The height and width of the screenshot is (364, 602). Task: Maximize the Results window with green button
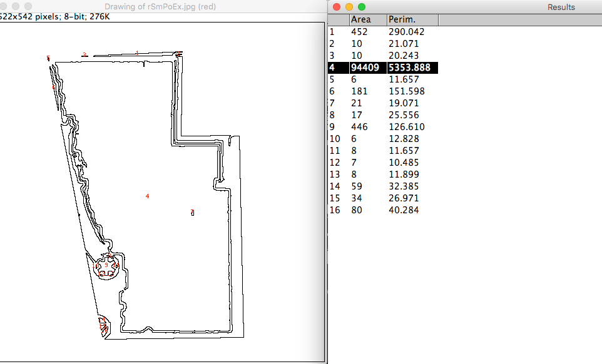pyautogui.click(x=362, y=7)
